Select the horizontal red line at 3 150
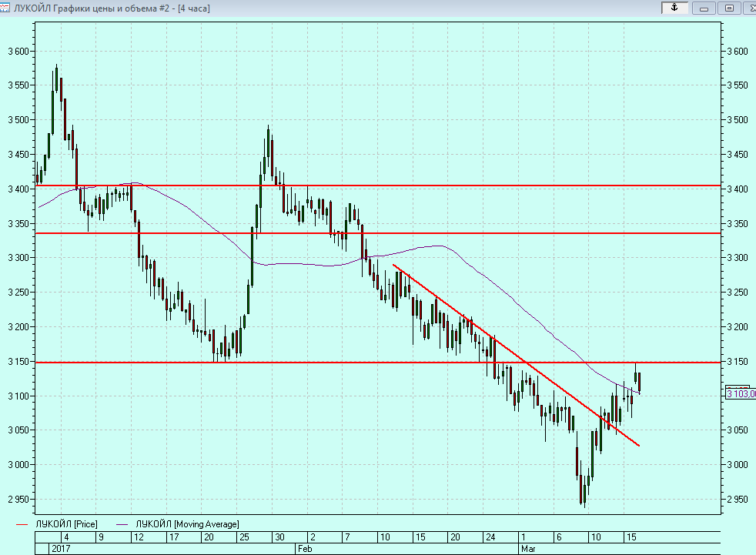The image size is (756, 555). [379, 362]
